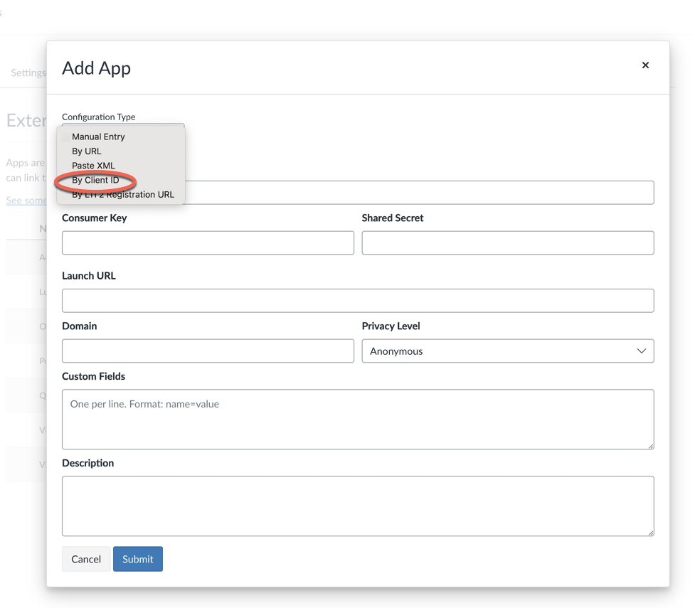Select the Domain input box
Image resolution: width=700 pixels, height=608 pixels.
(x=207, y=351)
